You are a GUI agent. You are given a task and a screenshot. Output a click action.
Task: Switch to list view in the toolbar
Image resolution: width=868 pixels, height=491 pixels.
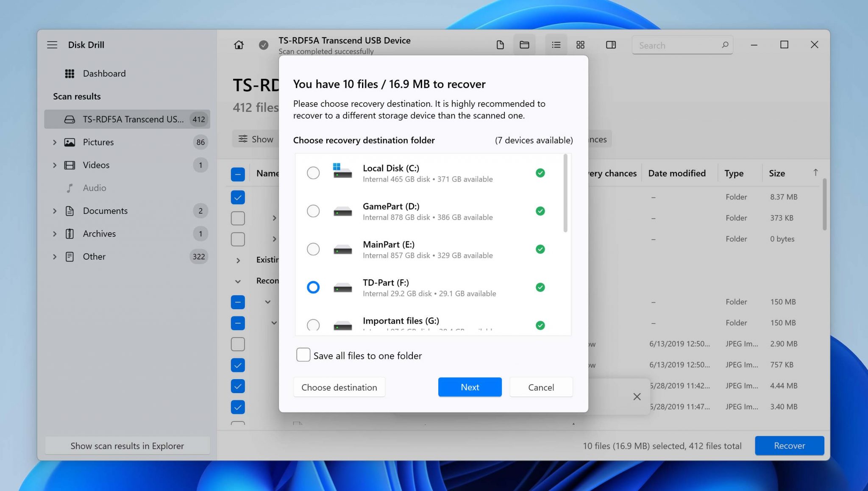(x=556, y=44)
